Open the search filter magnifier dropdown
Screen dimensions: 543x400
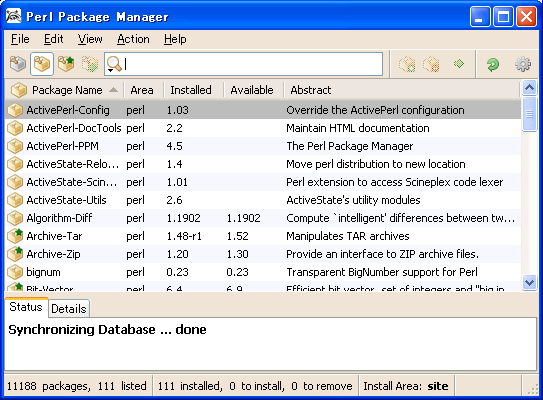coord(114,64)
